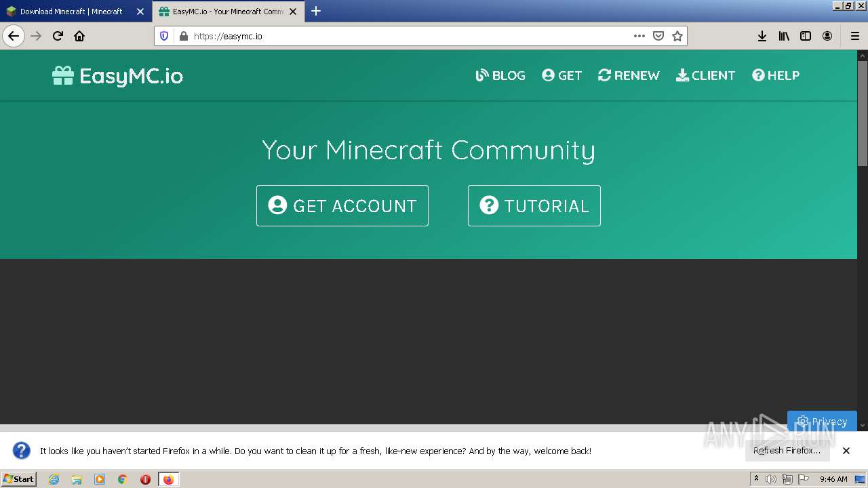Open the RENEW page
This screenshot has height=488, width=868.
tap(629, 75)
